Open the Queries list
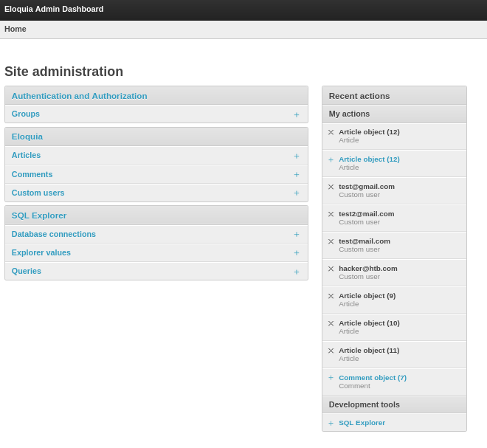 [x=26, y=271]
